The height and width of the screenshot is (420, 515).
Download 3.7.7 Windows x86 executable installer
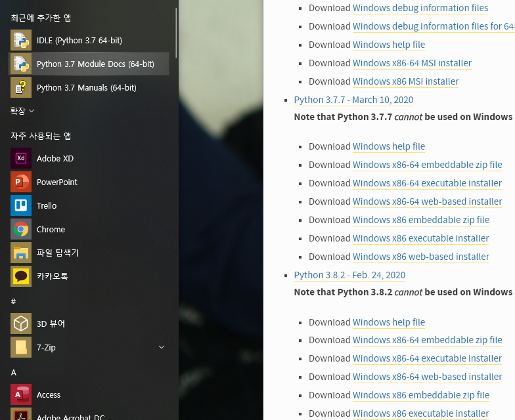[x=420, y=238]
